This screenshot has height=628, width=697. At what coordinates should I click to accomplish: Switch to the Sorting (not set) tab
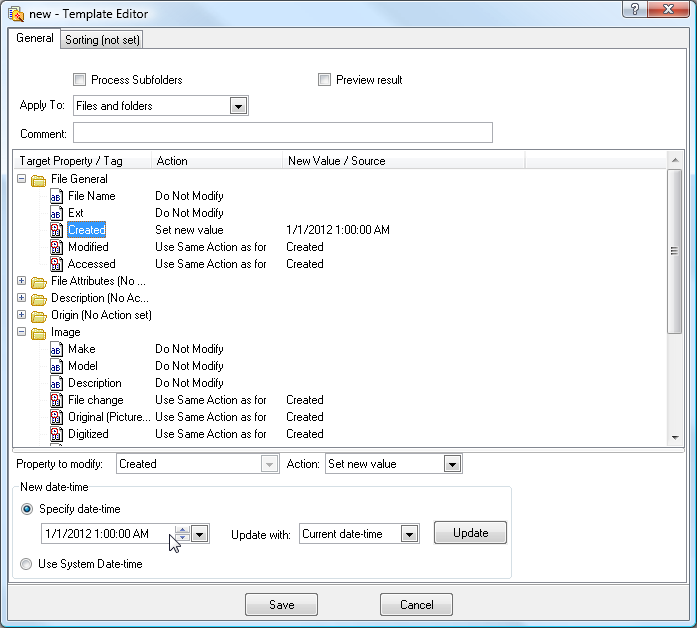click(102, 40)
